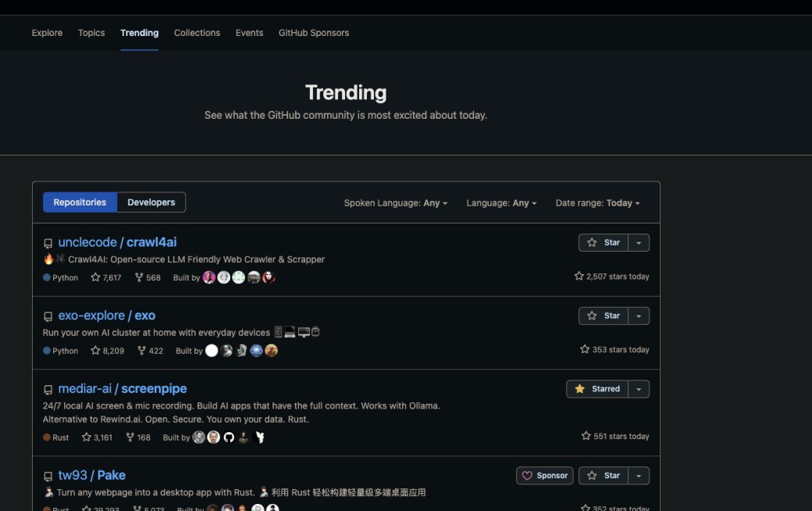
Task: Open fifth contributor avatar of screenpipe
Action: [x=259, y=438]
